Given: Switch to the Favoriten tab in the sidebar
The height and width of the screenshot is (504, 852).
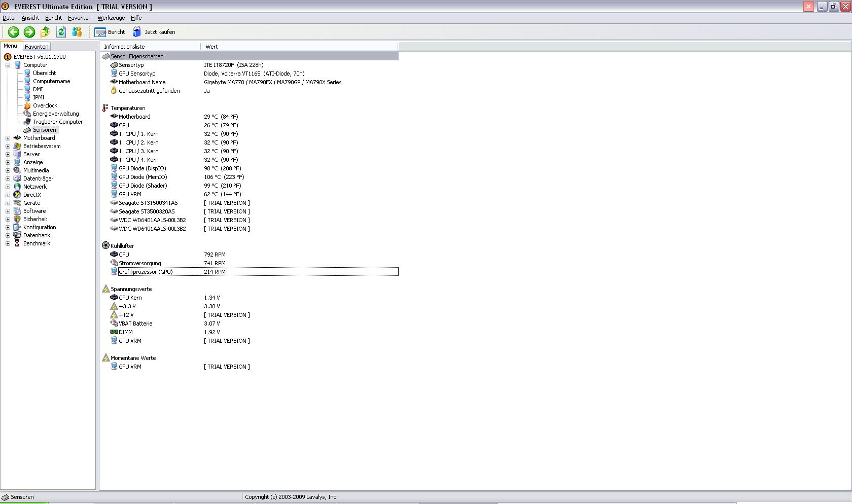Looking at the screenshot, I should click(x=37, y=47).
